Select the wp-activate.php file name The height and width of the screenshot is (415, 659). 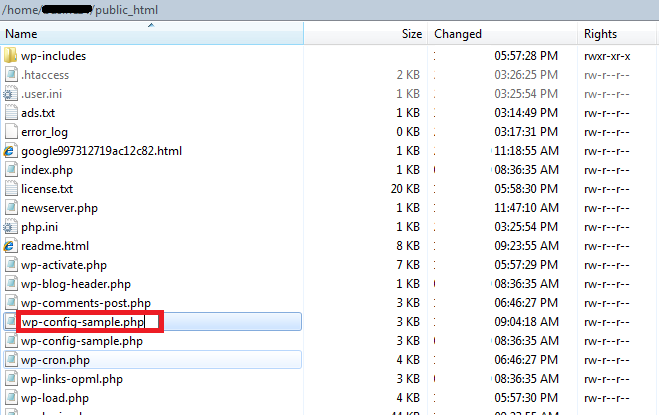63,265
